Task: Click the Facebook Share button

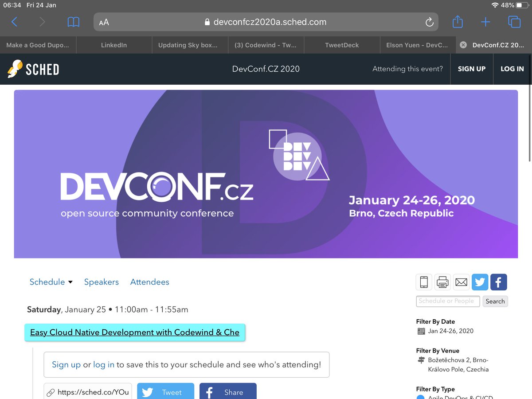Action: coord(228,392)
